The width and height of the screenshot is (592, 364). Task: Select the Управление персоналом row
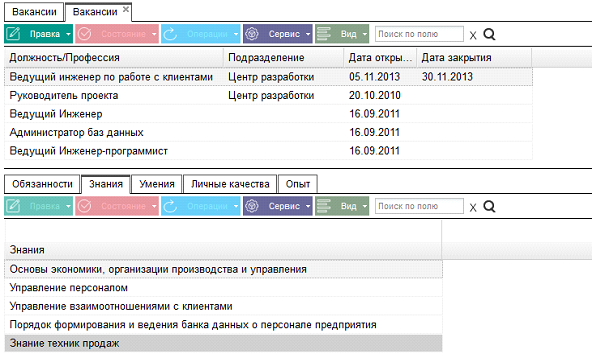(x=223, y=288)
